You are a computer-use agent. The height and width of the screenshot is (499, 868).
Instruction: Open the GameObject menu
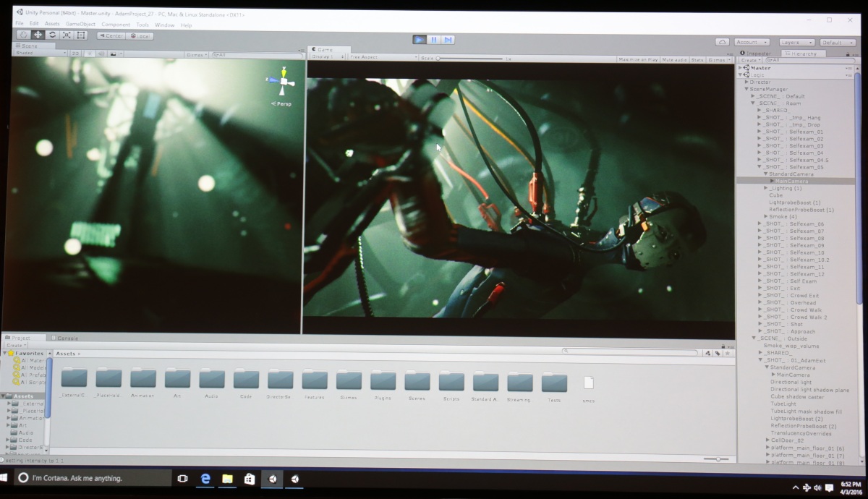pos(80,25)
